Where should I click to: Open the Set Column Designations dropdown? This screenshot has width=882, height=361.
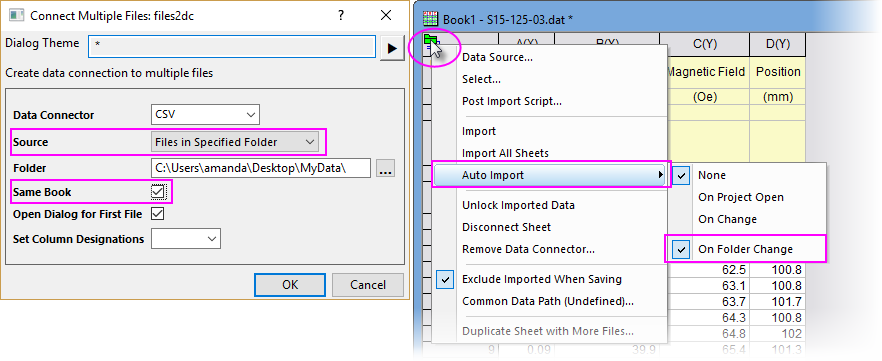pos(186,238)
